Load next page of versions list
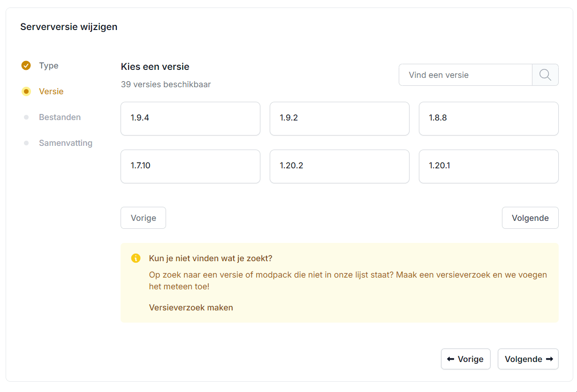 [x=530, y=218]
